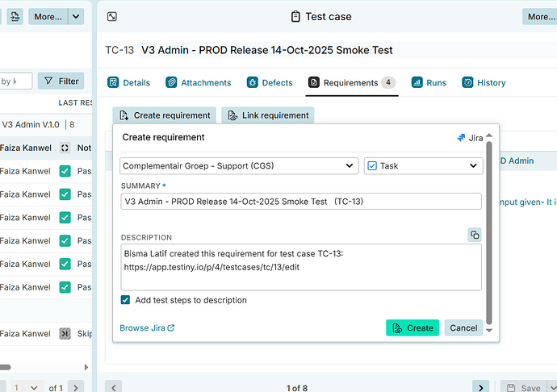
Task: Open the Task issue type dropdown
Action: coord(423,165)
